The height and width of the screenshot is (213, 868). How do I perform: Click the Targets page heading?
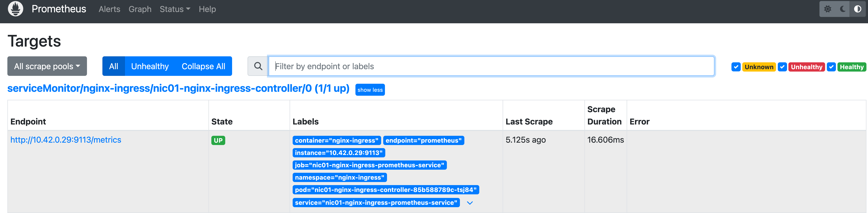coord(34,41)
